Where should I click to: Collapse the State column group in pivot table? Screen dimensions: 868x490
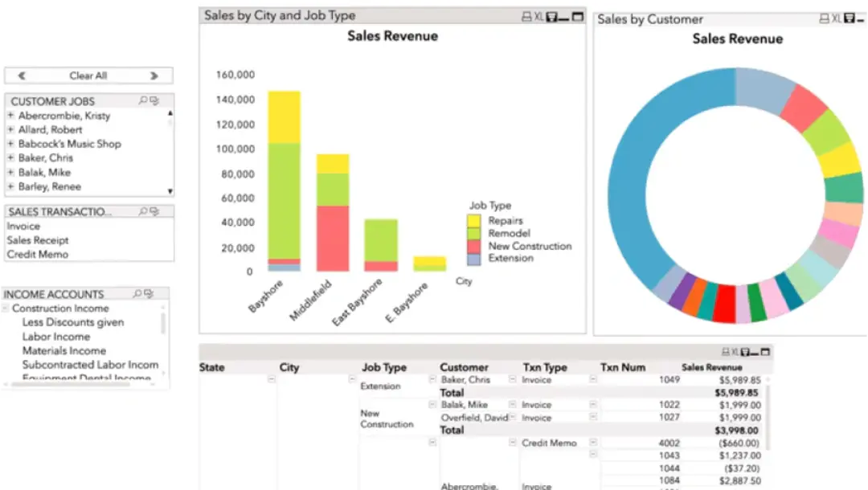point(272,379)
